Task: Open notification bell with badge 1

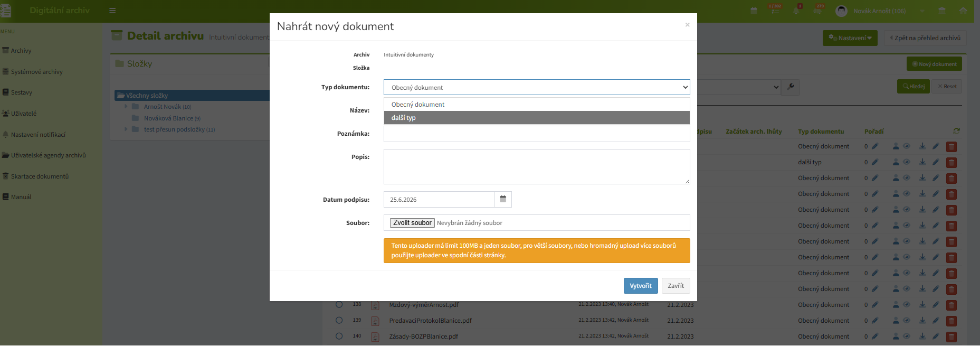Action: tap(796, 11)
